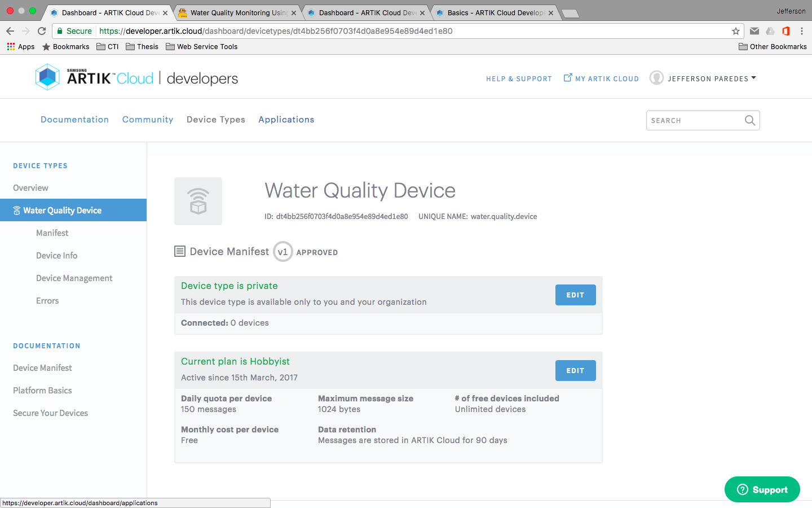Open the Device Manifest documentation link
The image size is (812, 508).
pos(42,368)
